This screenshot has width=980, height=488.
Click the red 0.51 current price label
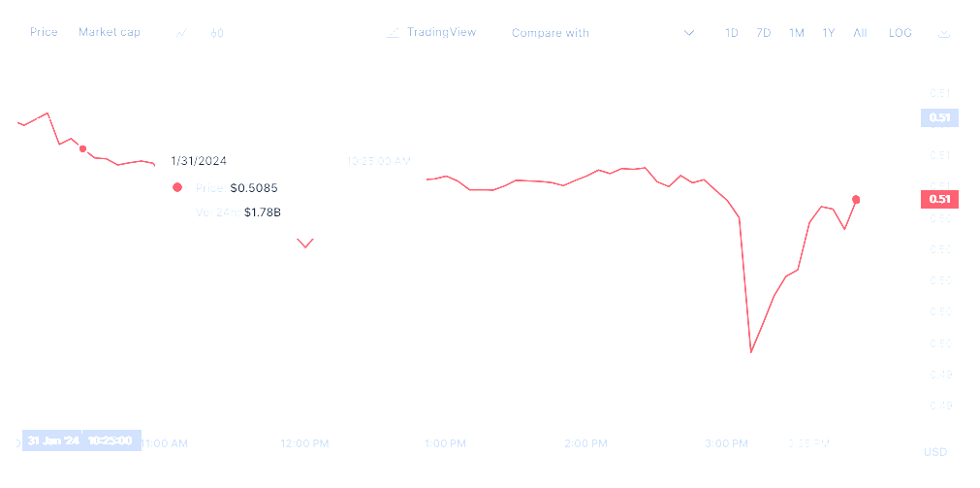coord(939,199)
